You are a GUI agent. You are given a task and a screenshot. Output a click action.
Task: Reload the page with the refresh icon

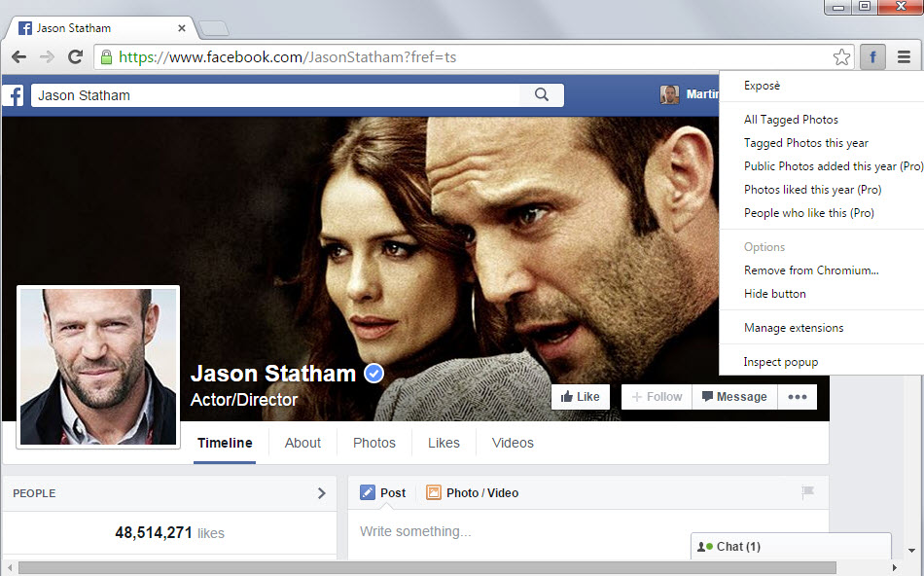tap(75, 57)
